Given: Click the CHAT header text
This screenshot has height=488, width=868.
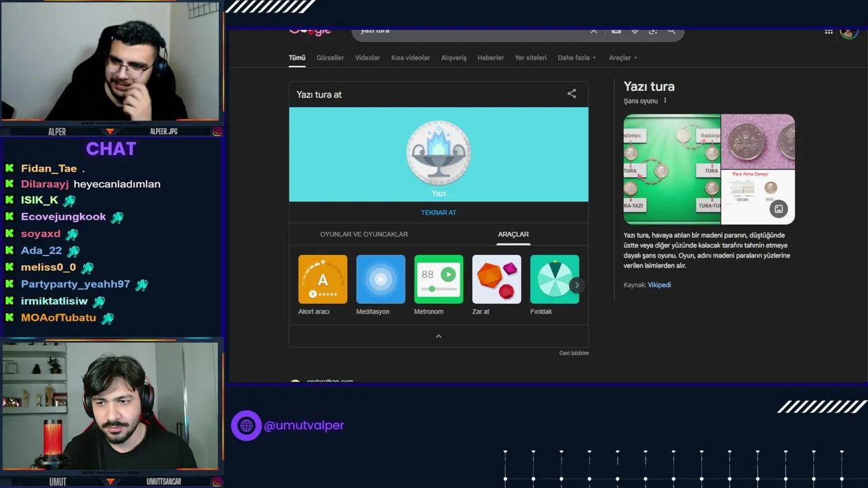Looking at the screenshot, I should [x=111, y=149].
